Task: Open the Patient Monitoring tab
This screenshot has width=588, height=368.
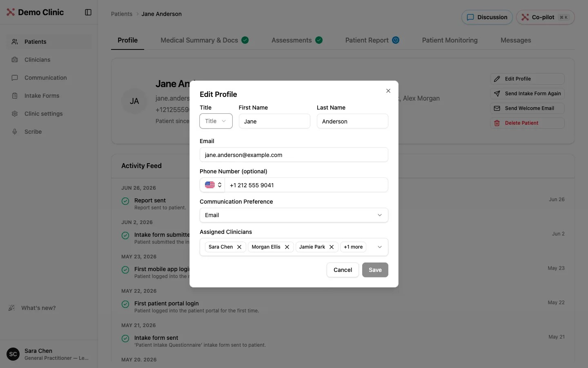Action: [x=450, y=40]
